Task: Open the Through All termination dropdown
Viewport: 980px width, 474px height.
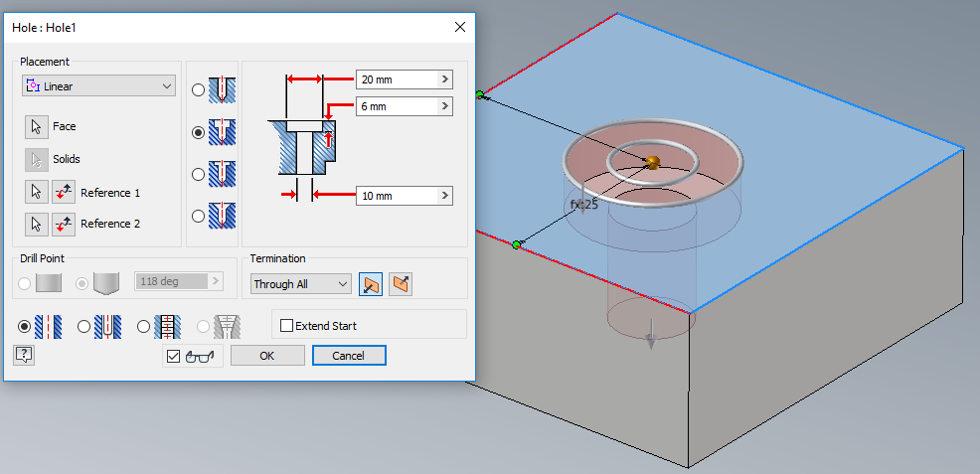Action: coord(301,284)
